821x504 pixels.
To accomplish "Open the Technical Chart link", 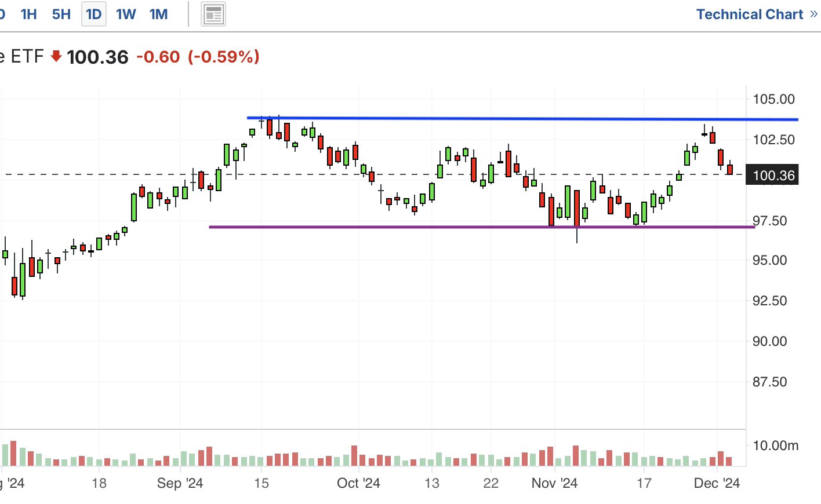I will (x=756, y=14).
